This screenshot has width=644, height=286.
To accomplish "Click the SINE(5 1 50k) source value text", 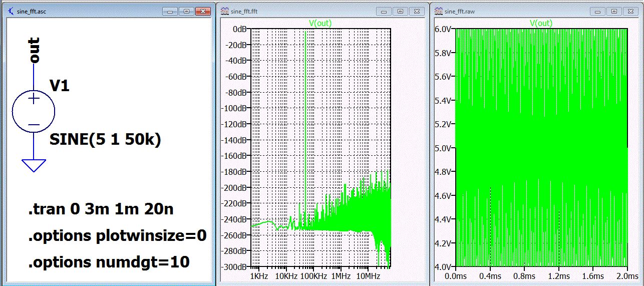I will (x=105, y=140).
